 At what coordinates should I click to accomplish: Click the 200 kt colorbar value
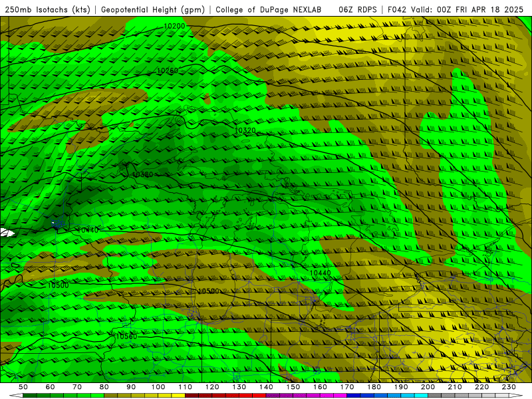(428, 387)
